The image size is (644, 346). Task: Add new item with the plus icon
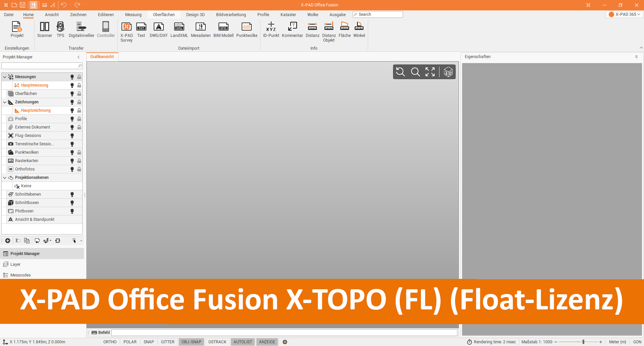pos(8,241)
